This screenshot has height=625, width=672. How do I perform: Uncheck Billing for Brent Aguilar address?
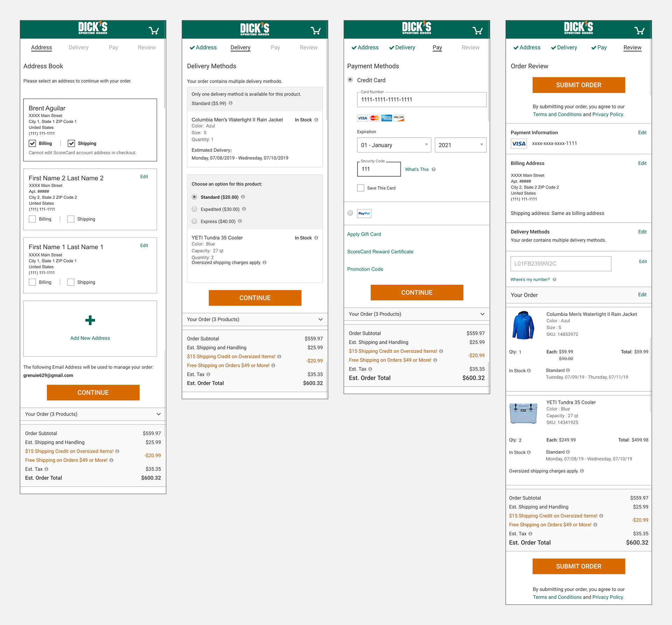click(x=32, y=143)
